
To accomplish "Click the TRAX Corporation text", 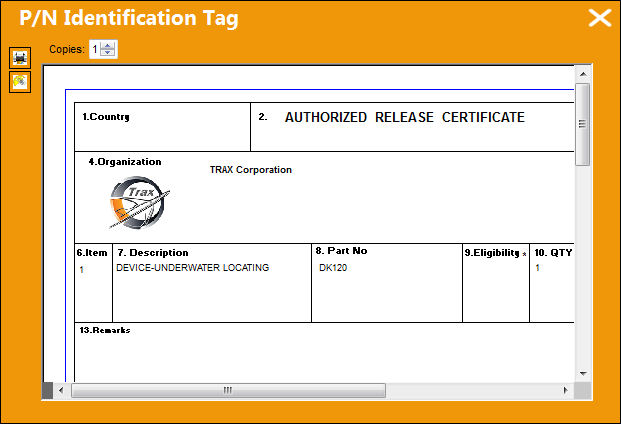I will [251, 170].
